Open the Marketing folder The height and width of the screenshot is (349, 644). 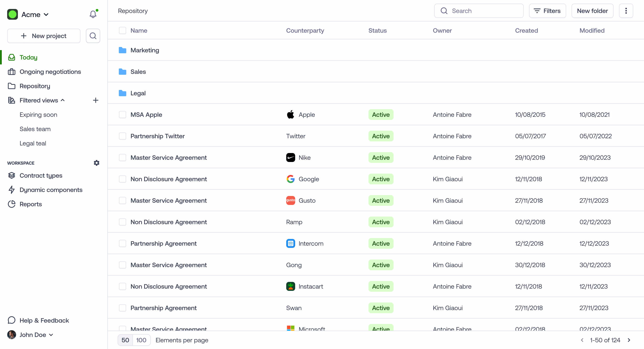pos(144,50)
